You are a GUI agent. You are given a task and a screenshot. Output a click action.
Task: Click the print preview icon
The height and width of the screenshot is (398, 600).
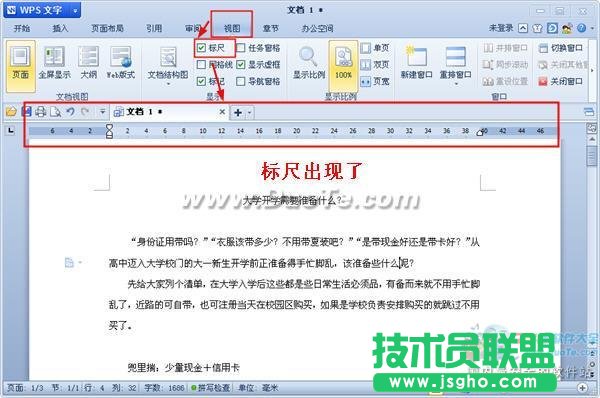[55, 112]
